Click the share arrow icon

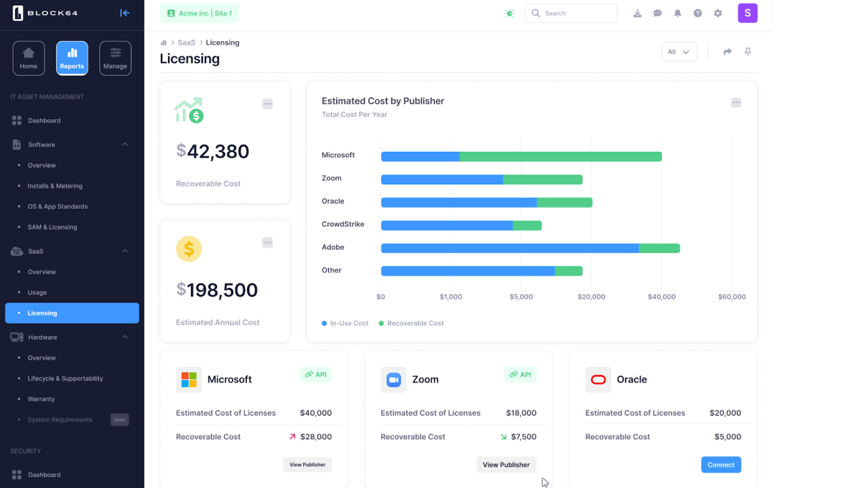coord(727,52)
